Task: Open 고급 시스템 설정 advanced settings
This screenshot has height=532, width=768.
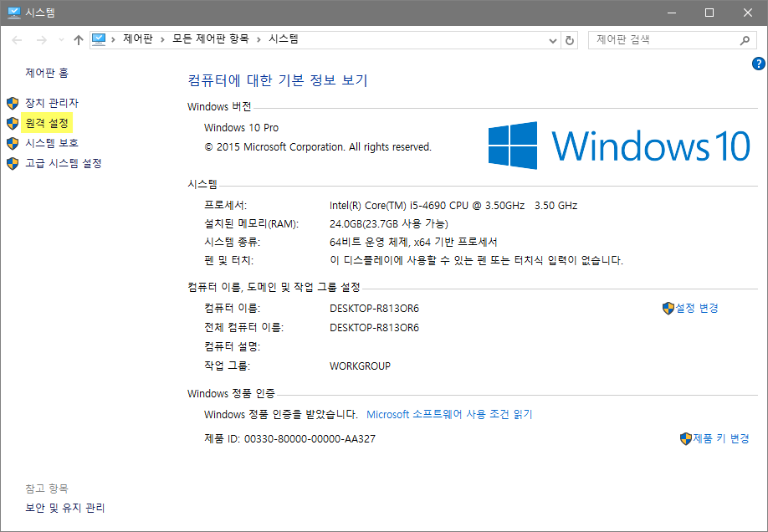Action: (x=64, y=163)
